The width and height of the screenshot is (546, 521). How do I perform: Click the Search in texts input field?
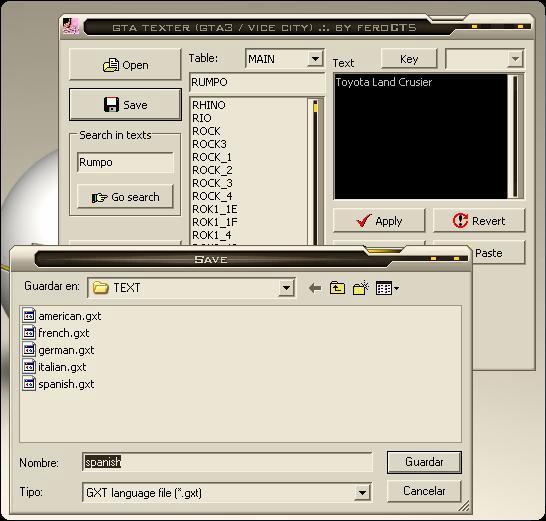pos(125,162)
